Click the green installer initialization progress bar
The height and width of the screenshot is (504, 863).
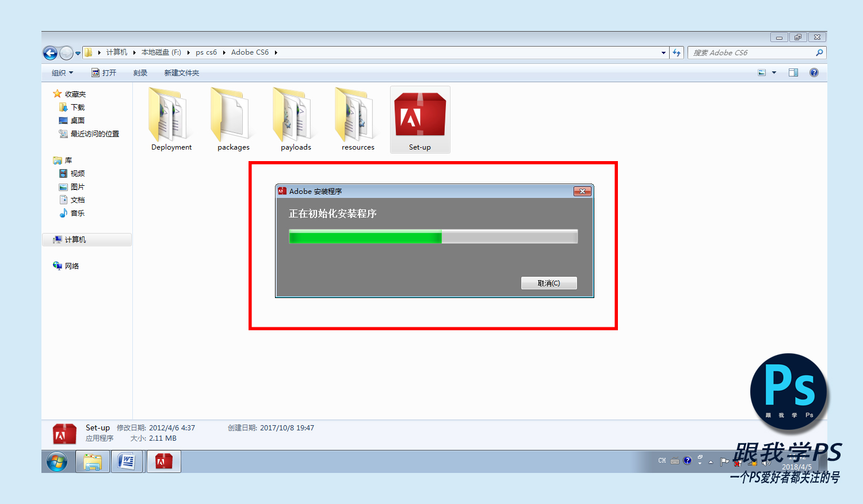(x=433, y=236)
